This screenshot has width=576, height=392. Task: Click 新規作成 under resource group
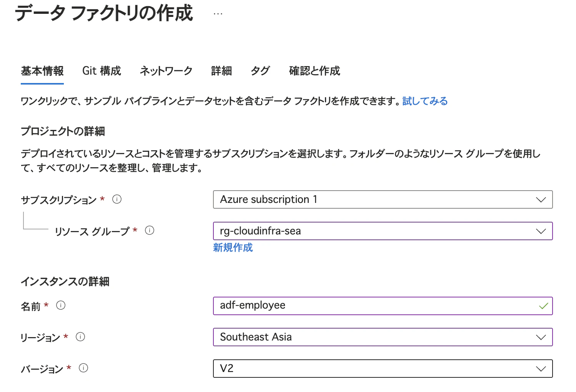coord(232,247)
